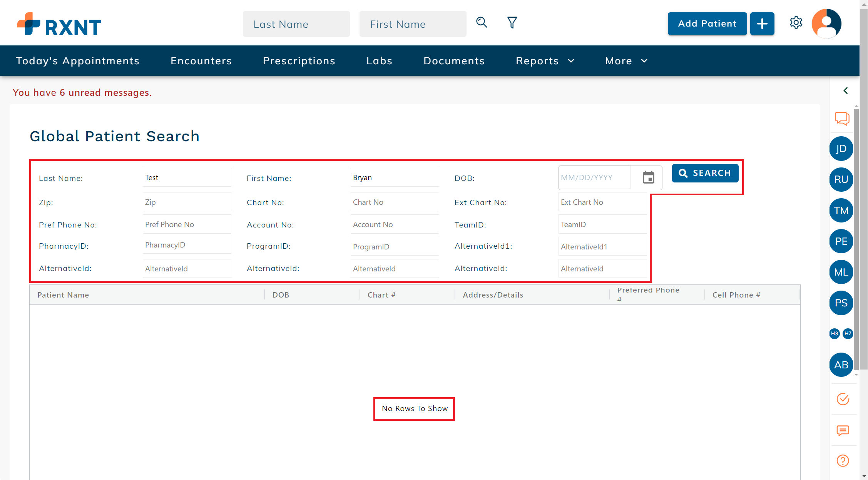Select the JD avatar in the right sidebar
868x480 pixels.
point(841,149)
